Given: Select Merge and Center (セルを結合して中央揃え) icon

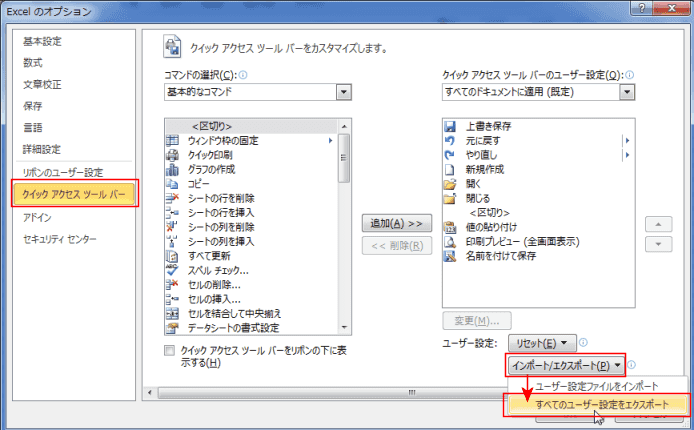Looking at the screenshot, I should point(172,314).
